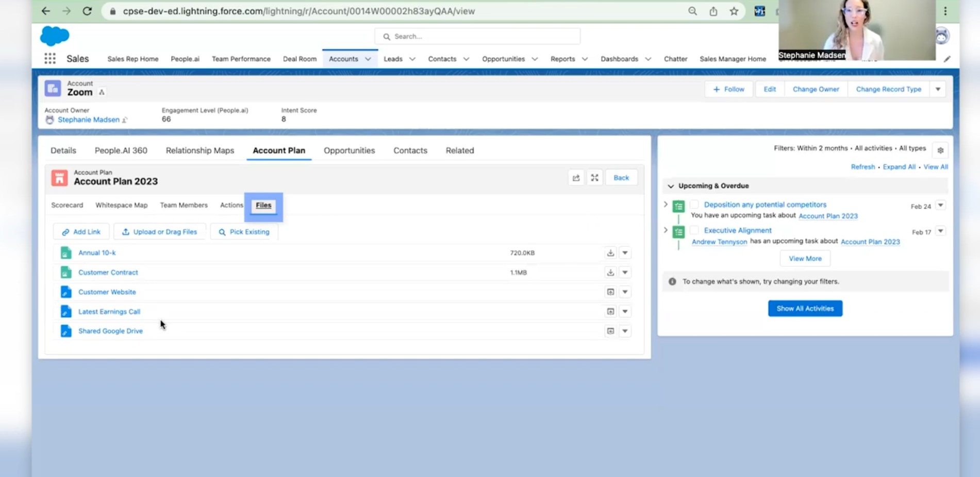Click the Account Plan 2023 red icon

(x=59, y=178)
